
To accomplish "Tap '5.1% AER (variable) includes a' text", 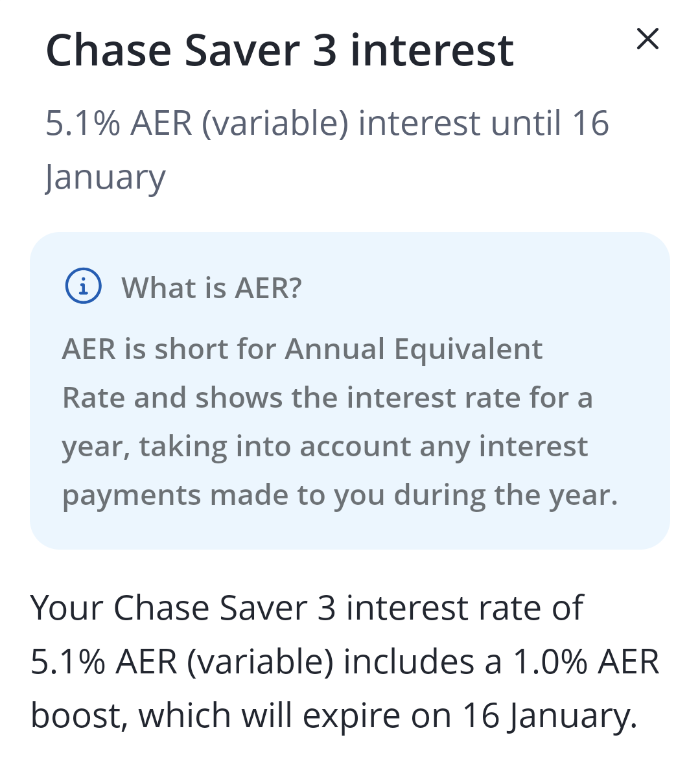I will click(x=266, y=662).
